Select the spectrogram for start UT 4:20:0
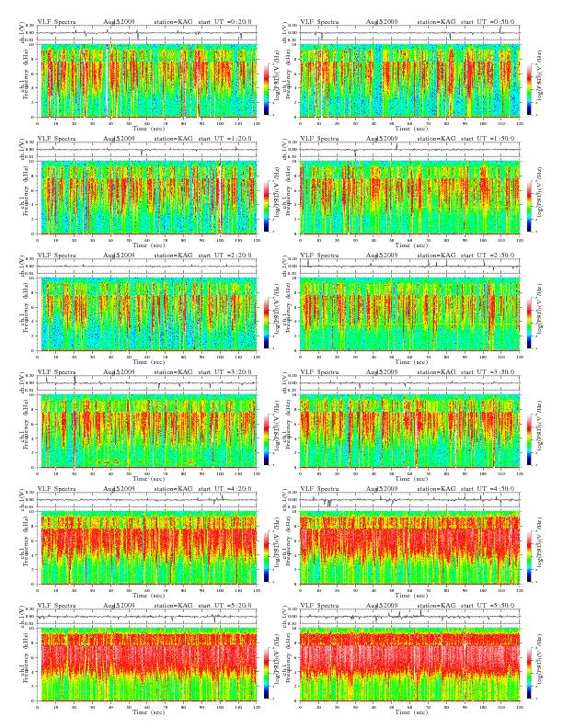 147,548
